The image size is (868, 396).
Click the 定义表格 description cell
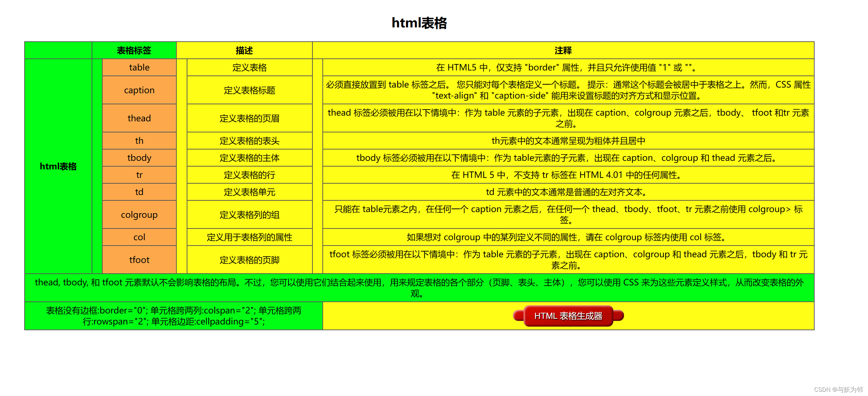(250, 67)
